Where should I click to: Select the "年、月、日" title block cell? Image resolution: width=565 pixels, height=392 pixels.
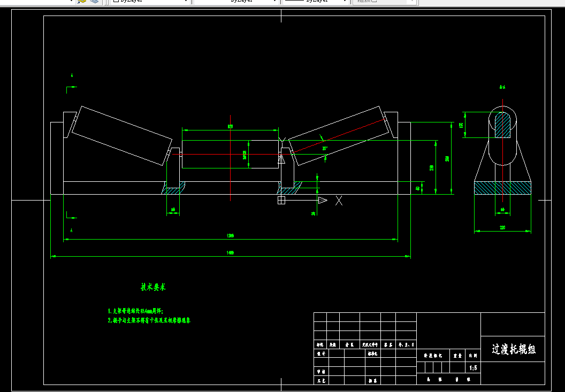406,345
